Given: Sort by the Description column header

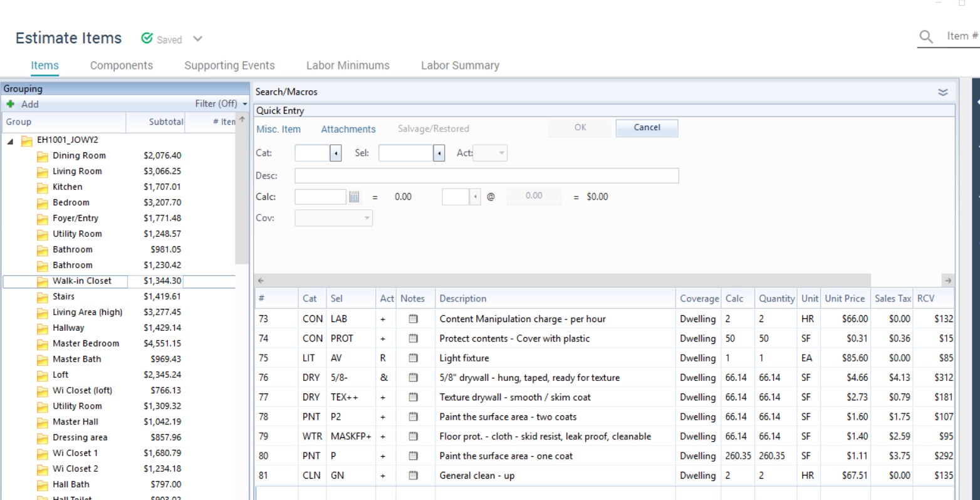Looking at the screenshot, I should click(556, 299).
